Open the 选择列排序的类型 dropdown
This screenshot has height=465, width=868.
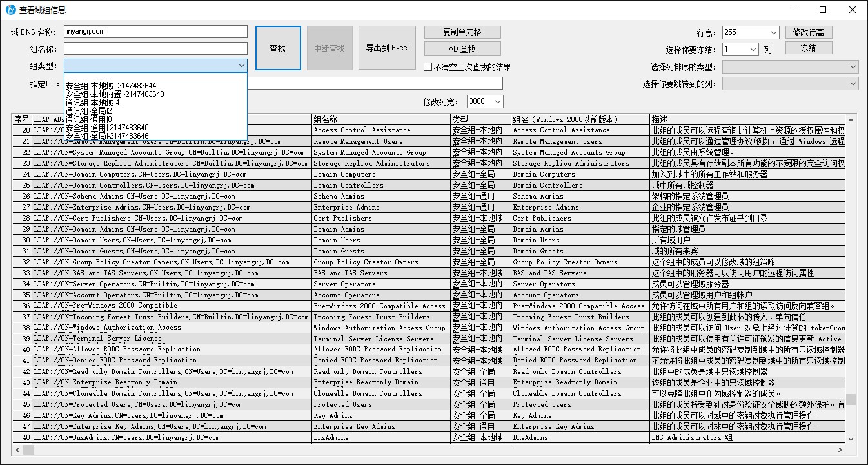click(790, 67)
